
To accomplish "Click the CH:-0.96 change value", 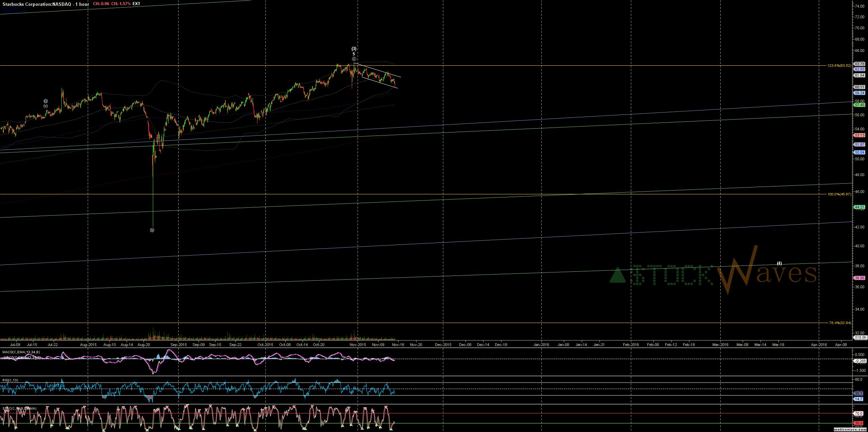I will [101, 4].
